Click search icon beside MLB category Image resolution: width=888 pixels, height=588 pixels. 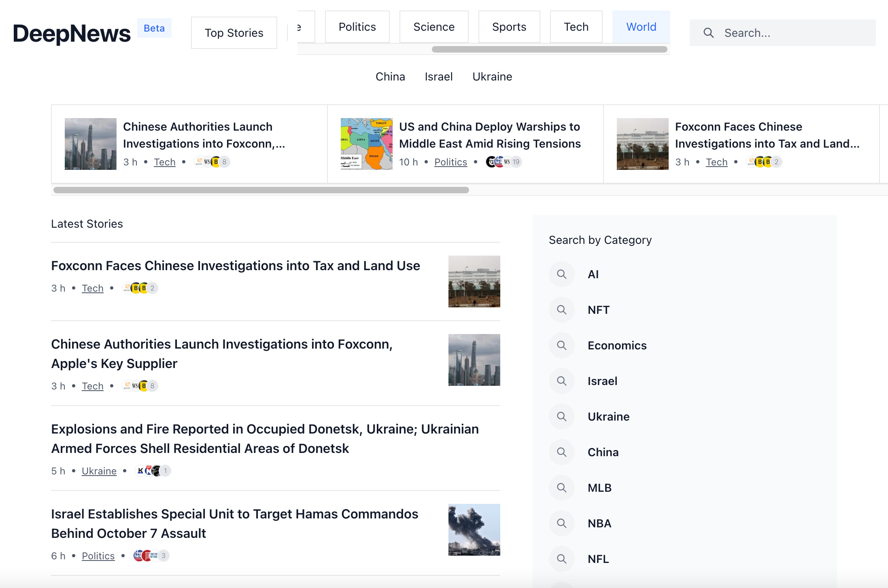coord(561,488)
